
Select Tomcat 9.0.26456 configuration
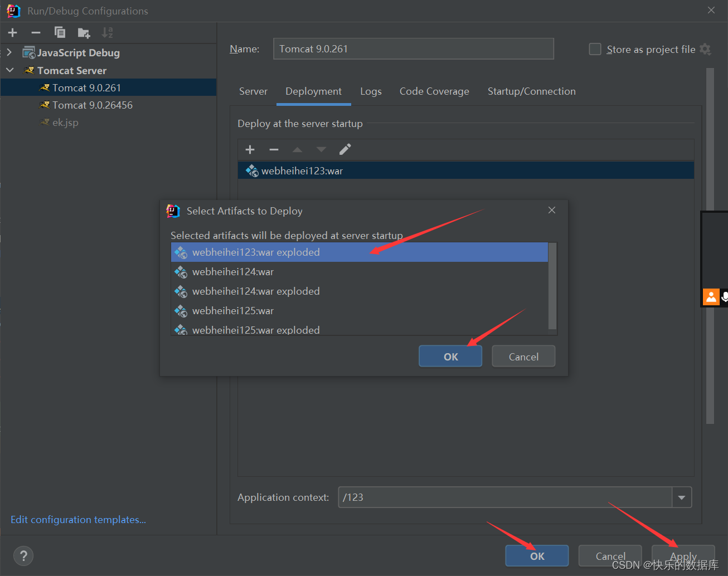click(109, 105)
